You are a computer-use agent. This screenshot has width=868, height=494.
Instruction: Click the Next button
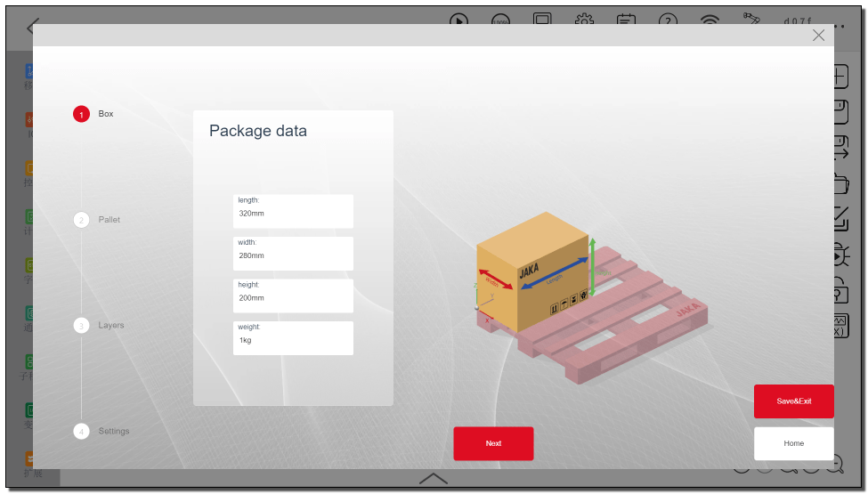[493, 443]
